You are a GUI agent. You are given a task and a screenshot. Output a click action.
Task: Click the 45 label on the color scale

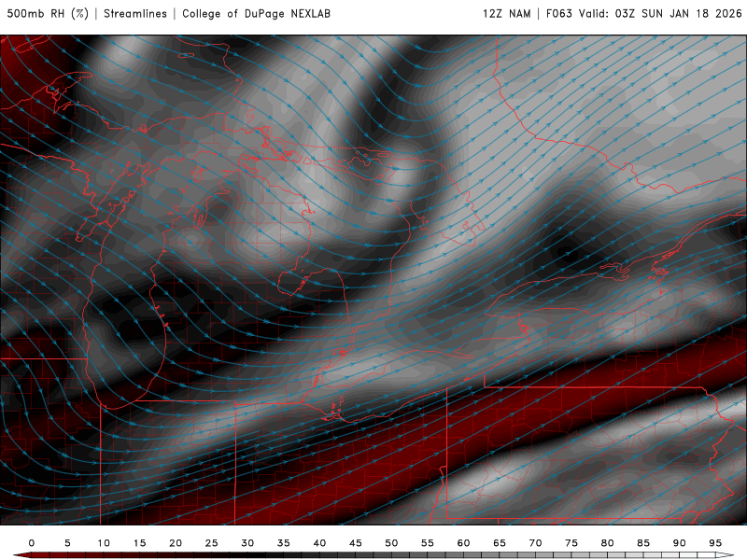[356, 543]
